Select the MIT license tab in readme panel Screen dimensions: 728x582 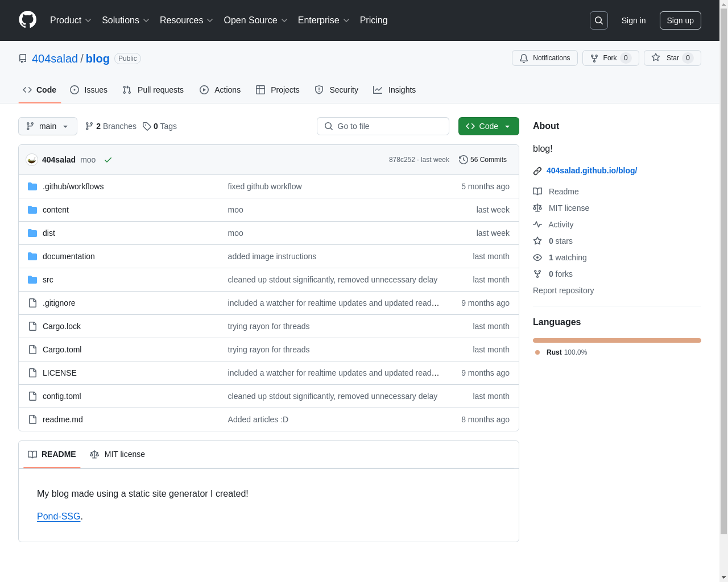118,454
